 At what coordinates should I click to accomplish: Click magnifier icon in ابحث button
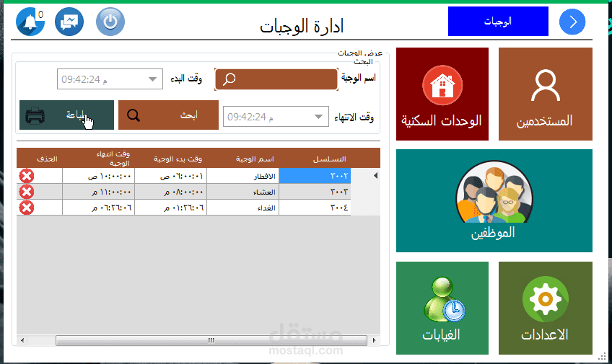(134, 115)
